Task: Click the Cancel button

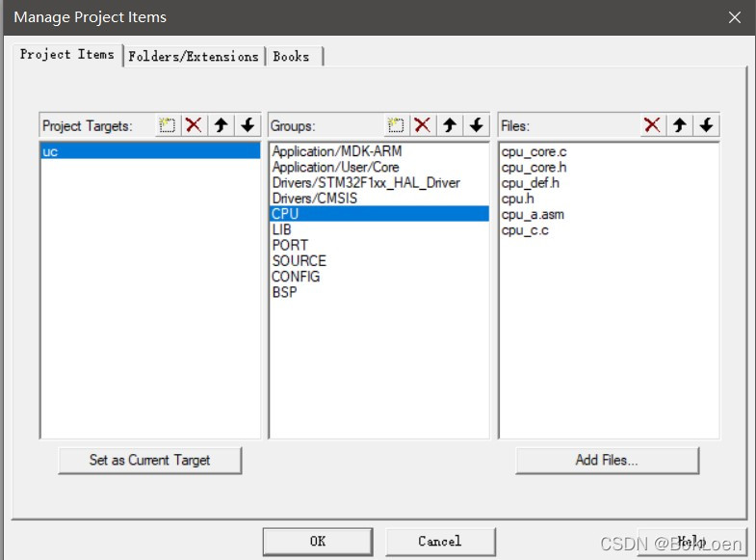Action: click(x=440, y=542)
